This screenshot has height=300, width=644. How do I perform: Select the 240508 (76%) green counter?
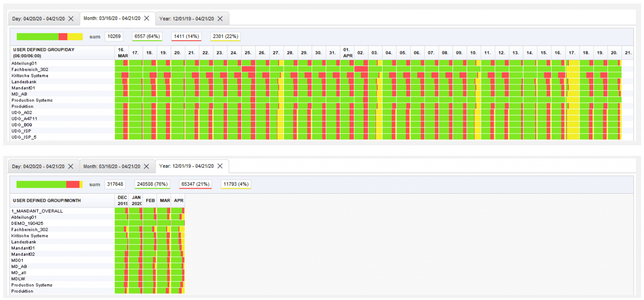click(x=152, y=184)
